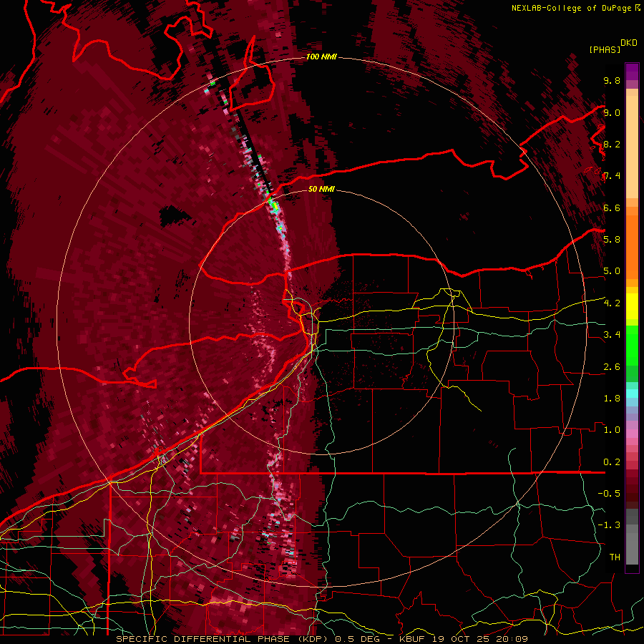Click the 0.2 scale value
The image size is (644, 644).
click(612, 462)
